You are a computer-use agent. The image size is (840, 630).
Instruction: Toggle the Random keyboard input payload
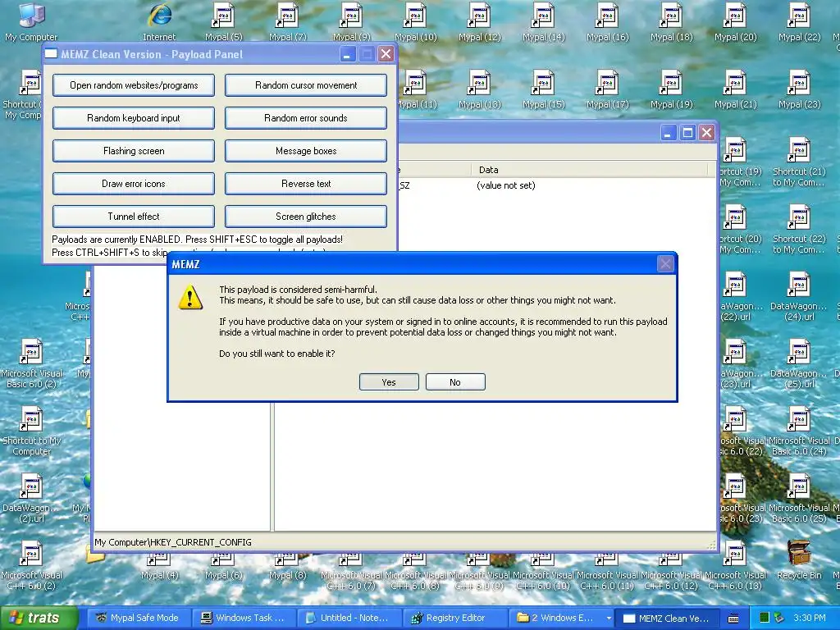click(x=134, y=118)
